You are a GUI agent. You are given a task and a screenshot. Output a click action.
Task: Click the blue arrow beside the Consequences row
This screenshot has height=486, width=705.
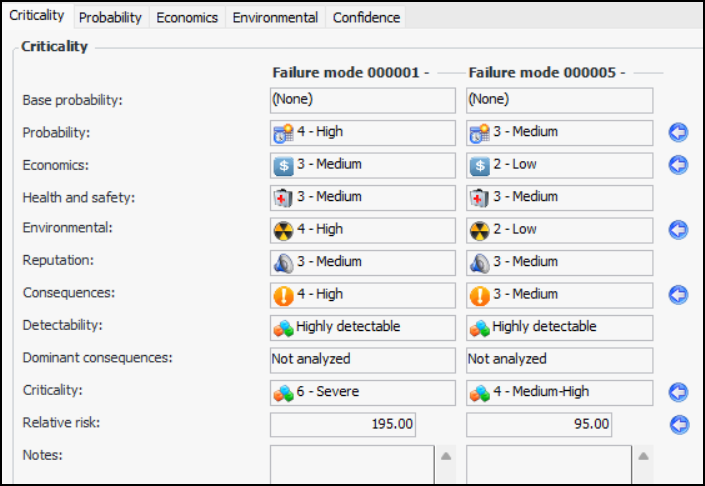point(679,295)
